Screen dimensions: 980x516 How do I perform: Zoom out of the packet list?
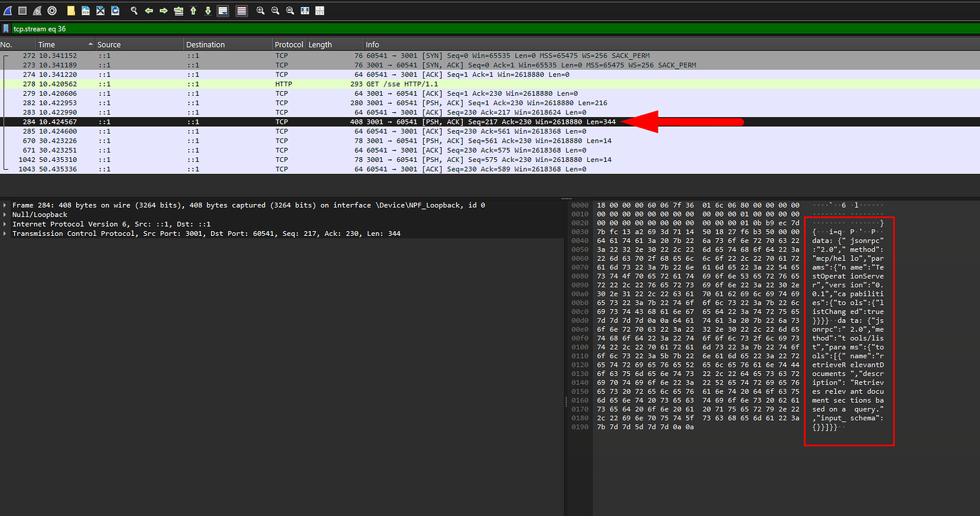[275, 10]
